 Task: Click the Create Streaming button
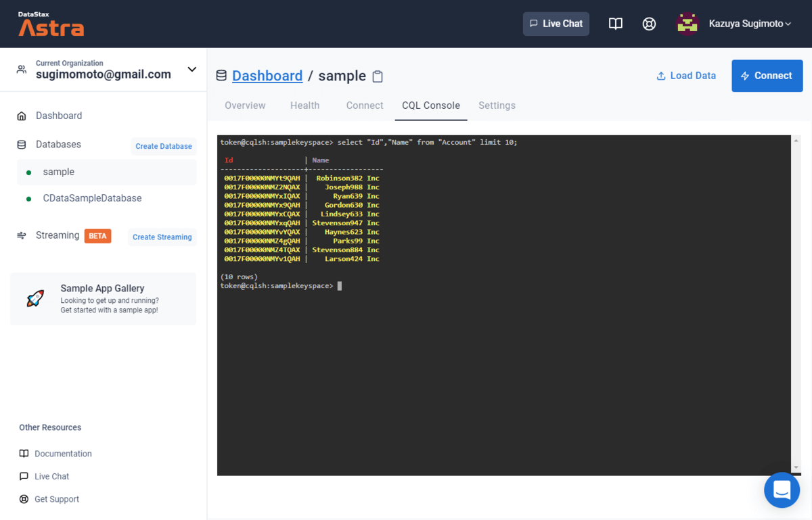(x=162, y=237)
